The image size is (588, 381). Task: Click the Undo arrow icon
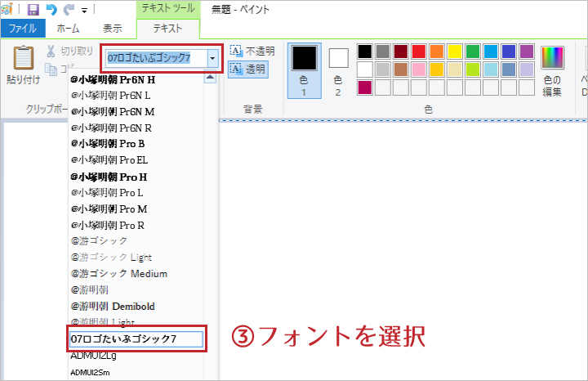[51, 10]
